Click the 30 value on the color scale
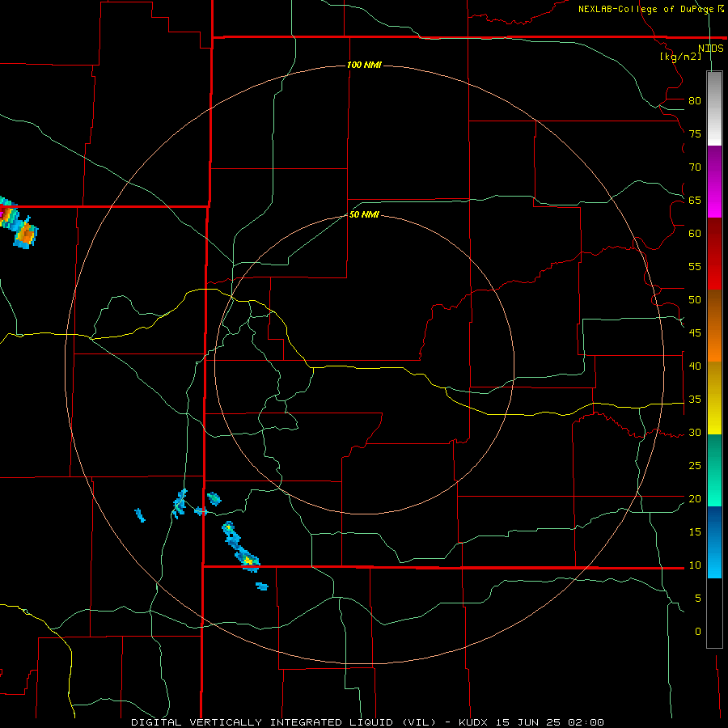This screenshot has height=728, width=728. 695,433
